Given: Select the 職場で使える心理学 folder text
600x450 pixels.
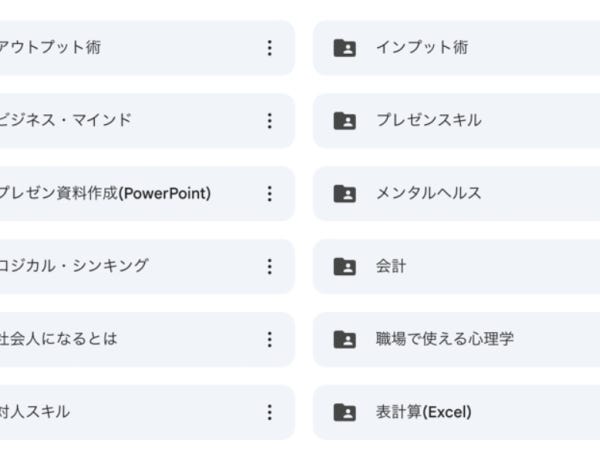Looking at the screenshot, I should click(444, 339).
